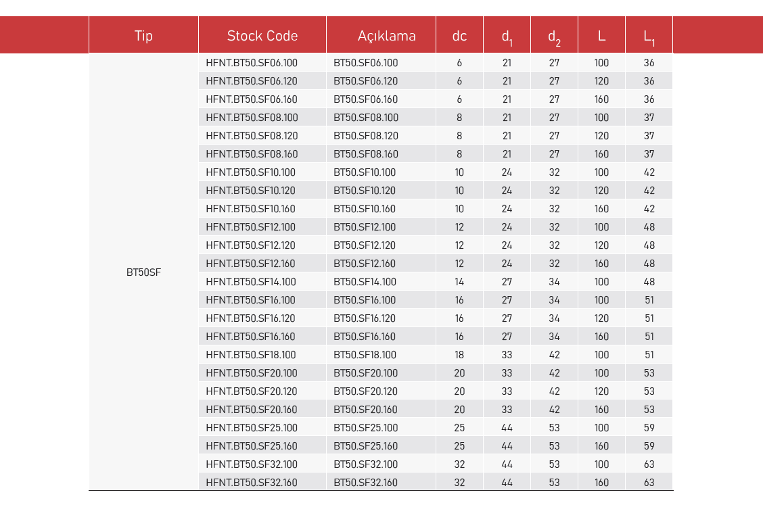Click the Stock Code column header
This screenshot has height=532, width=763.
262,36
